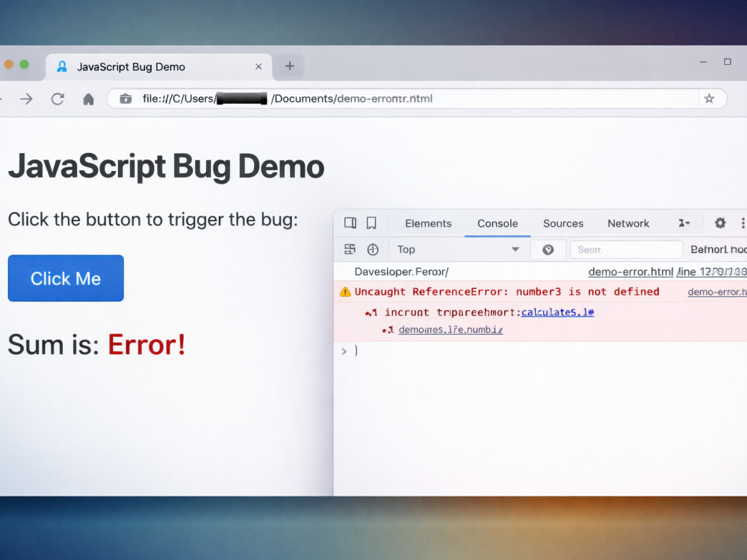Reload the page with the refresh icon
Viewport: 747px width, 560px height.
58,99
